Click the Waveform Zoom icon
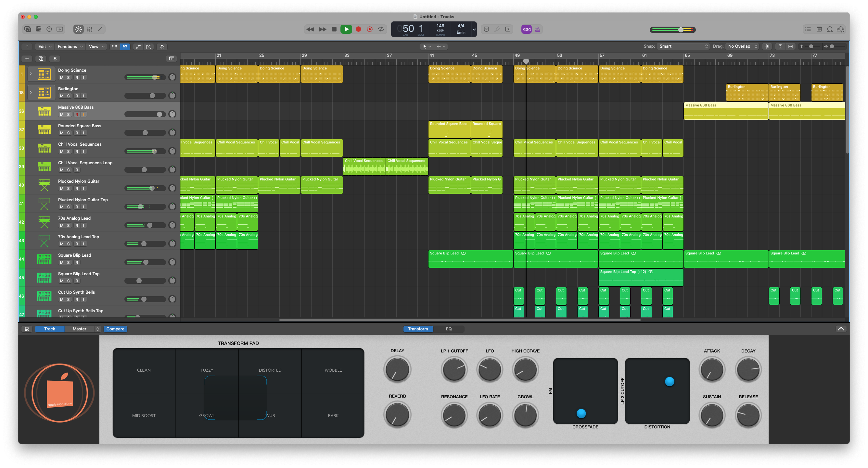Screen dimensions: 868x468 (767, 46)
